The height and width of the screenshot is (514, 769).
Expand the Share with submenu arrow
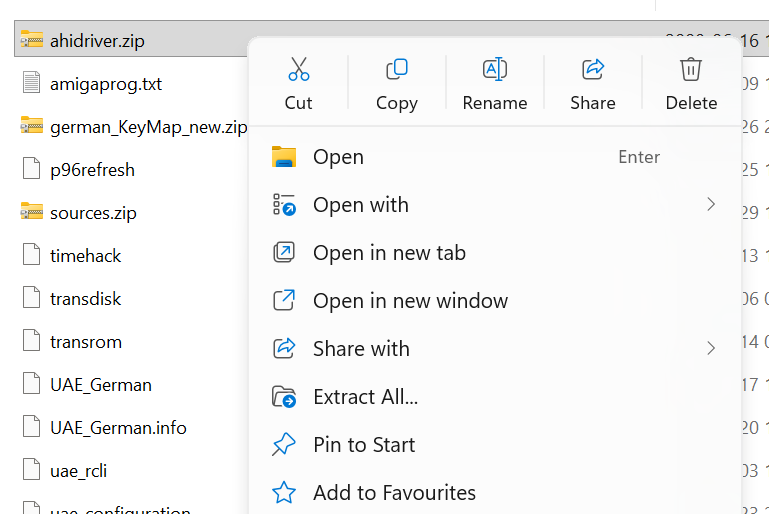pyautogui.click(x=711, y=349)
